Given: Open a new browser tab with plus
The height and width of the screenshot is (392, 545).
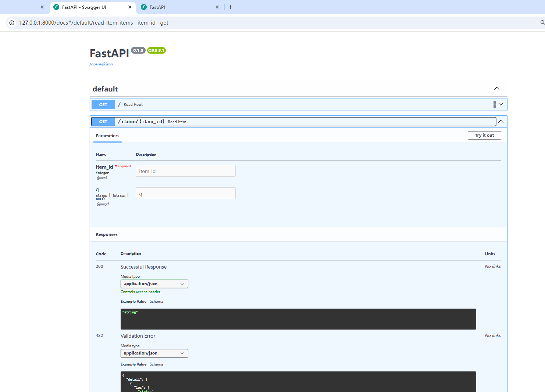Looking at the screenshot, I should pos(231,7).
